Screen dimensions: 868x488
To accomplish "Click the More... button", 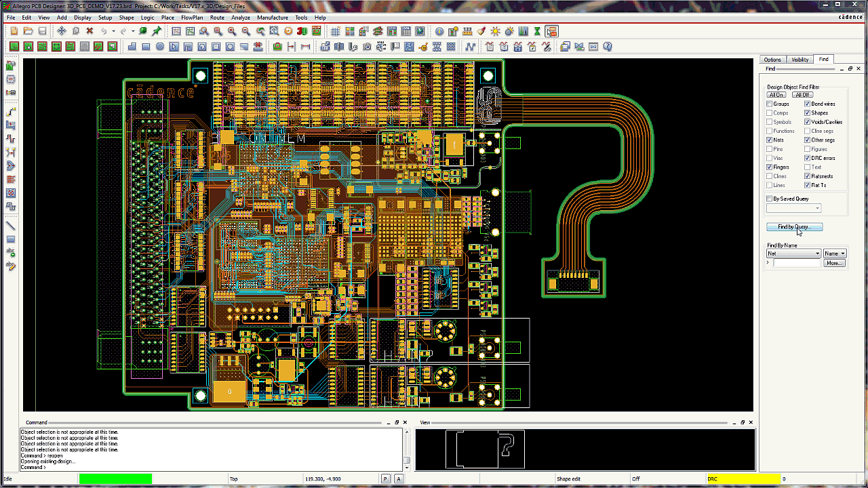I will tap(834, 263).
